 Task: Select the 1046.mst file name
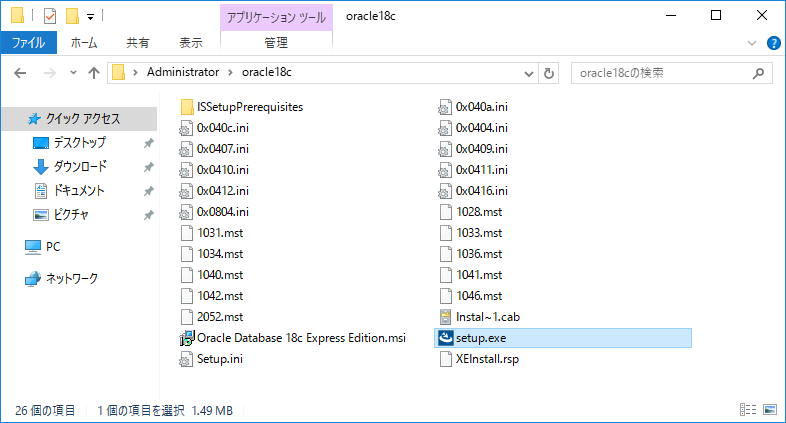(479, 296)
